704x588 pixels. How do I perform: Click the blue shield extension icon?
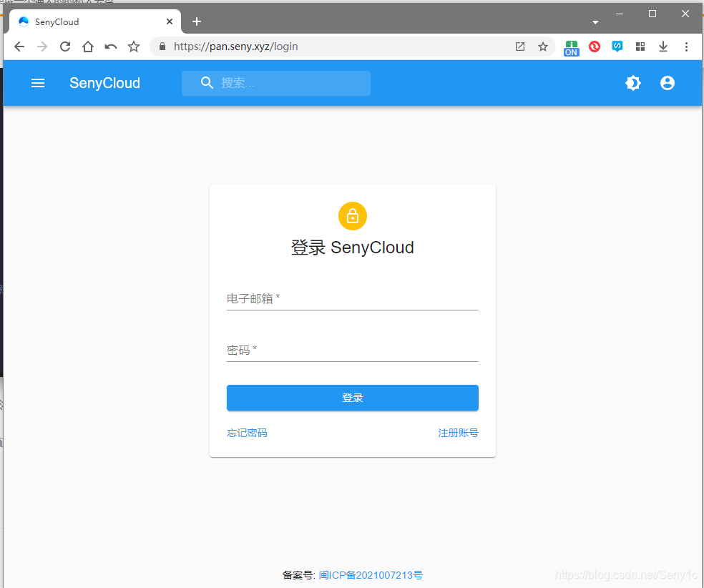coord(617,46)
